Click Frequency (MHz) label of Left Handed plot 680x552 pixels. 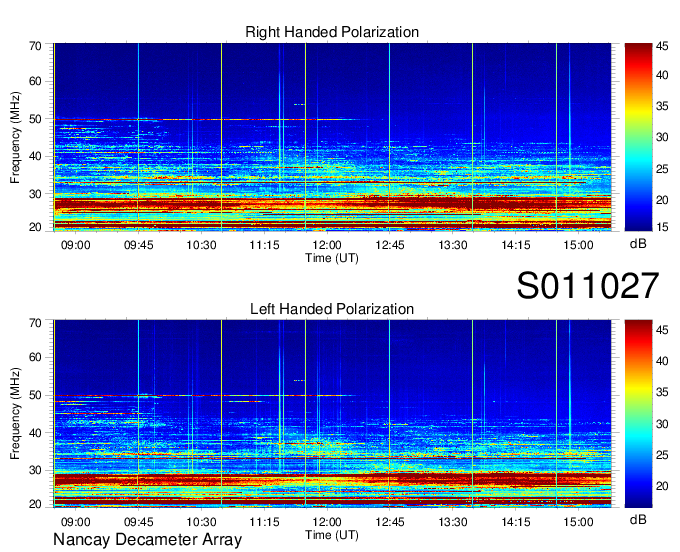click(x=15, y=414)
